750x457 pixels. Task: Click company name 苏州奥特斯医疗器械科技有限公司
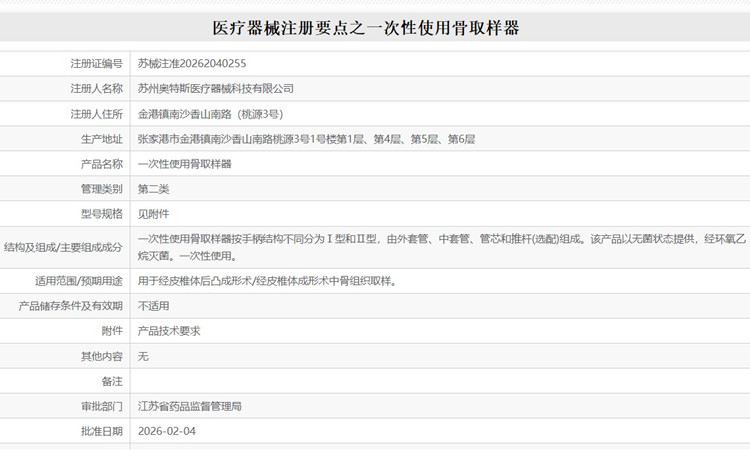216,88
